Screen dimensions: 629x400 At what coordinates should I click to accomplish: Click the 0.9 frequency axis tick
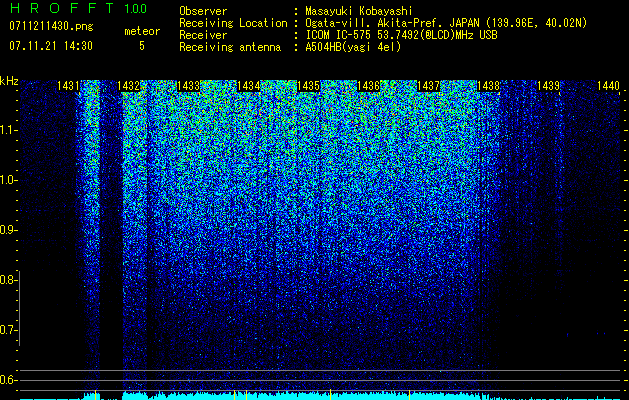point(8,230)
